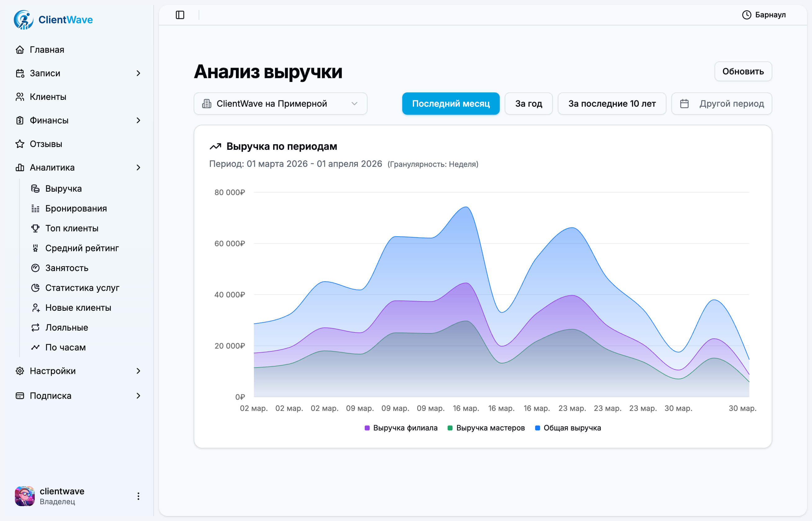
Task: Open the three-dot user menu
Action: (x=138, y=496)
